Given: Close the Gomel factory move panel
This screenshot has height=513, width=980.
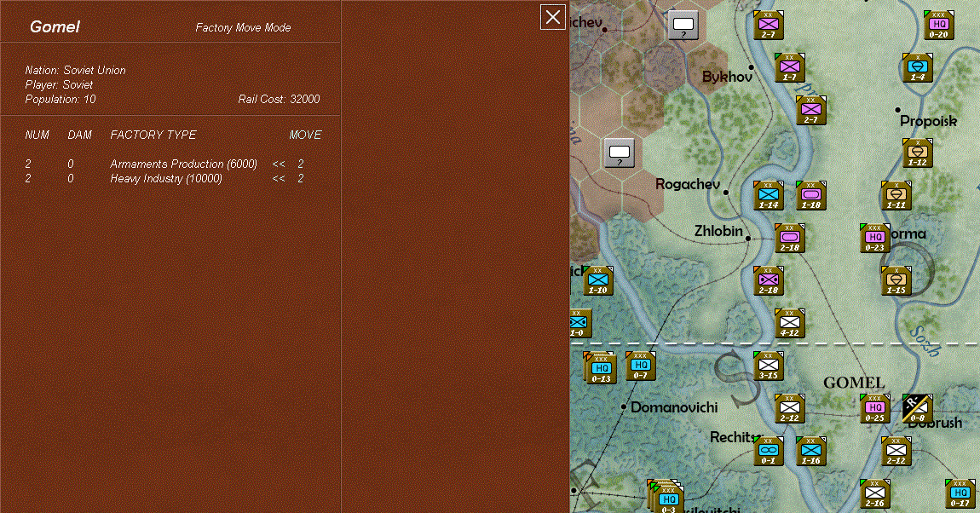Looking at the screenshot, I should [x=553, y=17].
